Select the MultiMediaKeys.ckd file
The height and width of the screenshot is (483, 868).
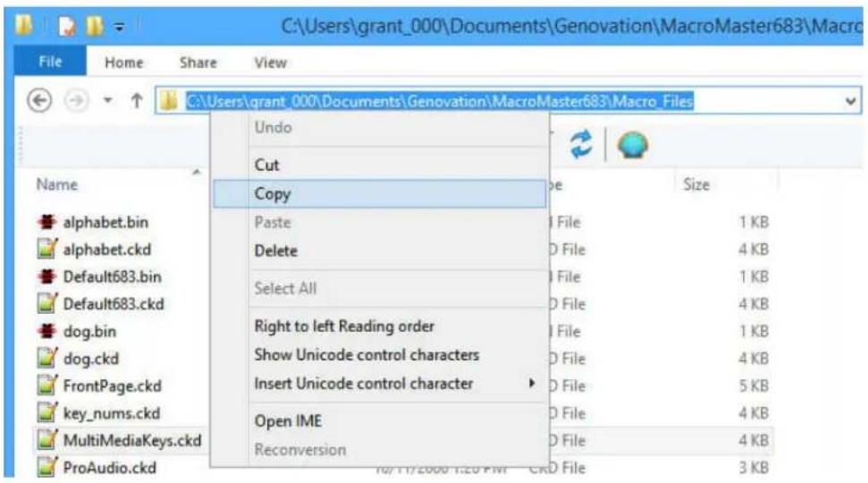click(x=131, y=440)
